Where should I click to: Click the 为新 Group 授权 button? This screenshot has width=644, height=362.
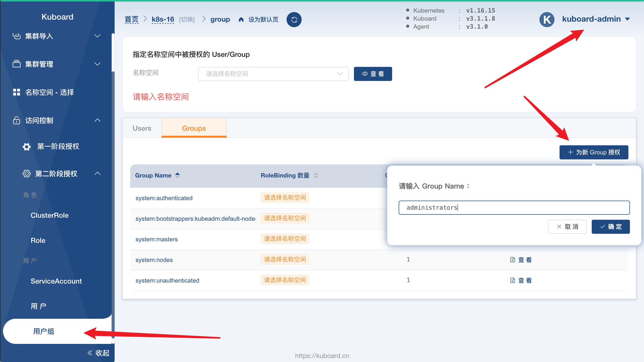click(x=594, y=152)
